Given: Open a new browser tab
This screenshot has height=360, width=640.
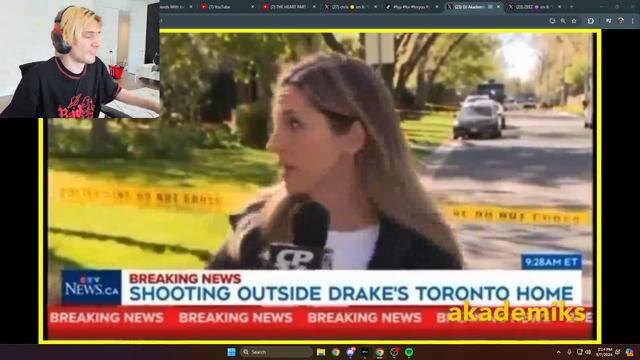Looking at the screenshot, I should point(571,7).
